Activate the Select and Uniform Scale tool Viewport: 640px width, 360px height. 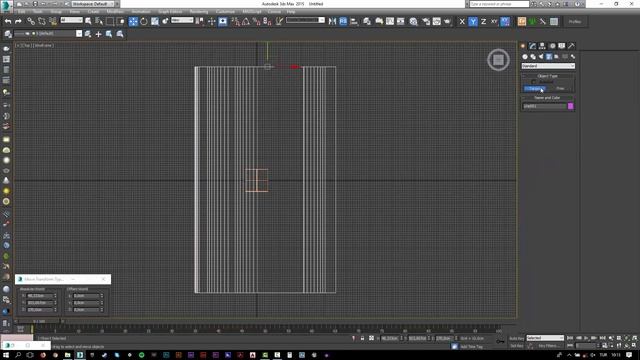coord(155,21)
